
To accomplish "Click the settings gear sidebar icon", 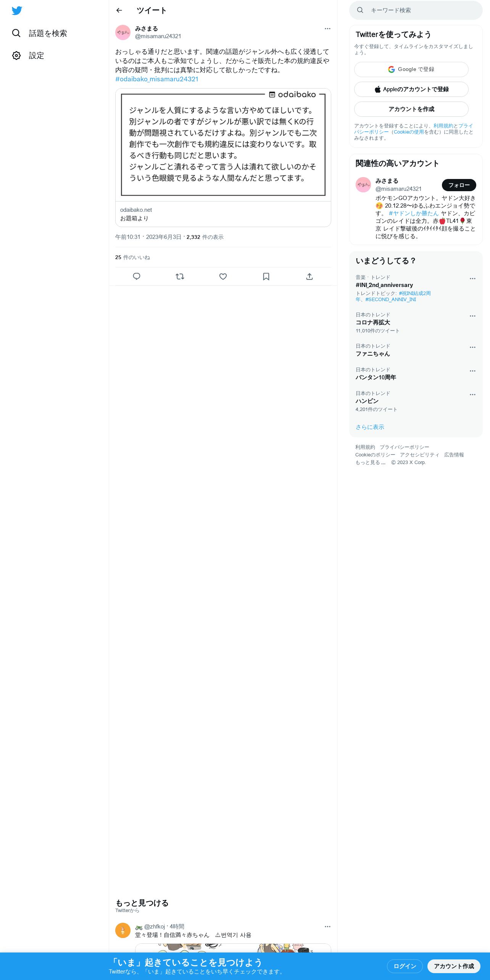I will tap(16, 55).
